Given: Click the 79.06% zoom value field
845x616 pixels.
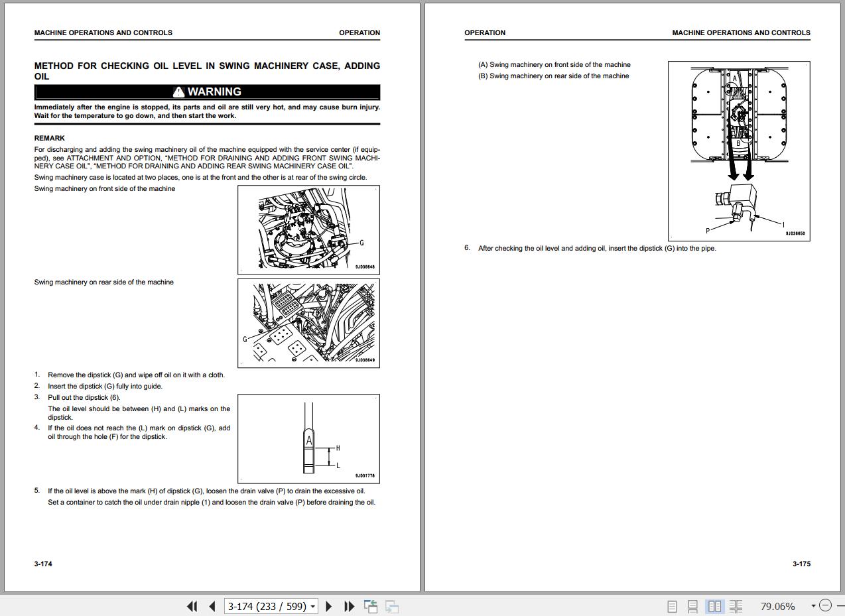Looking at the screenshot, I should click(x=777, y=606).
